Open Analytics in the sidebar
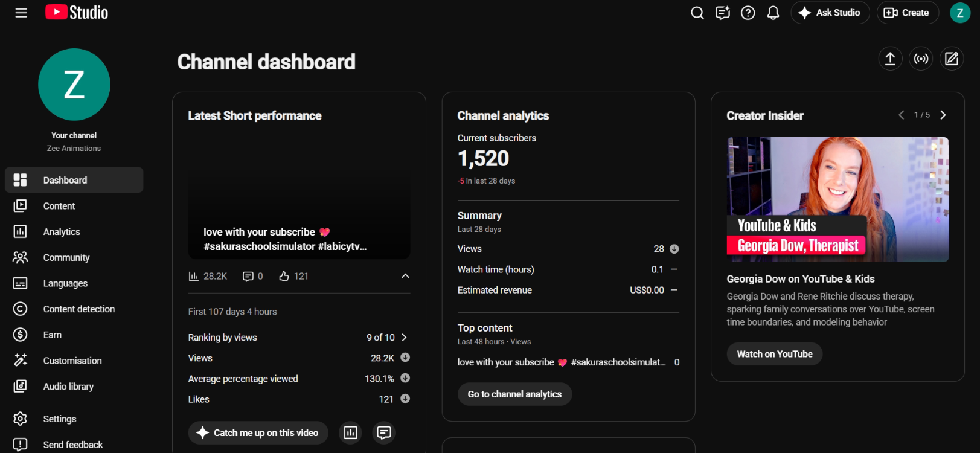980x453 pixels. click(x=74, y=232)
